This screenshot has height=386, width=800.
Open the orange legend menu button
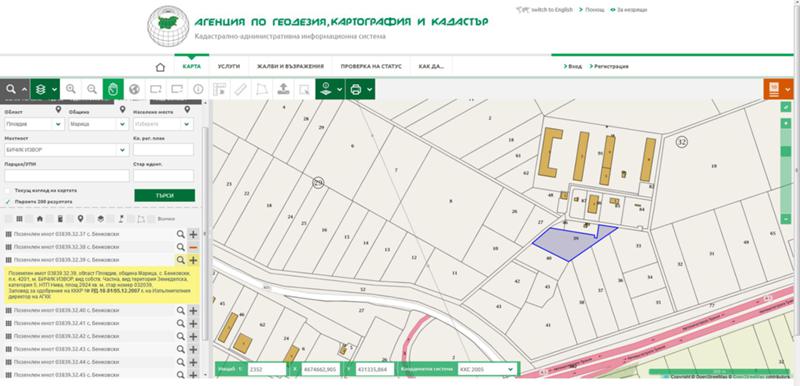click(779, 89)
